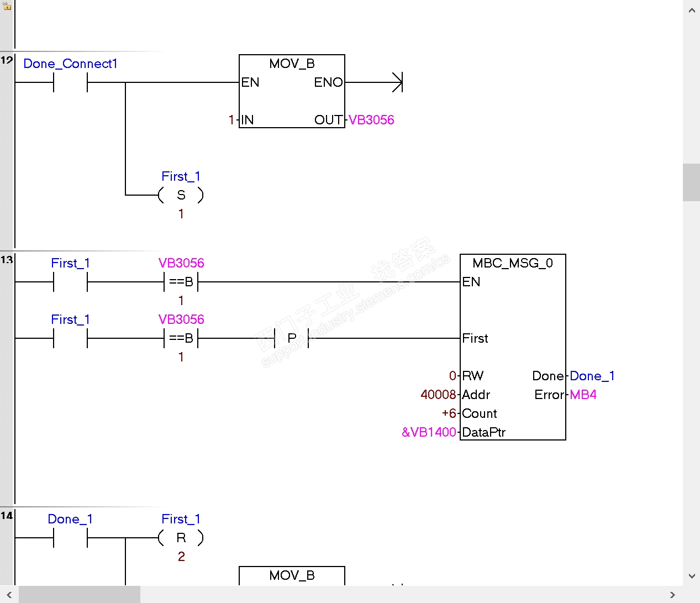This screenshot has height=603, width=700.
Task: Select the First_1 reset coil in network 14
Action: click(181, 538)
